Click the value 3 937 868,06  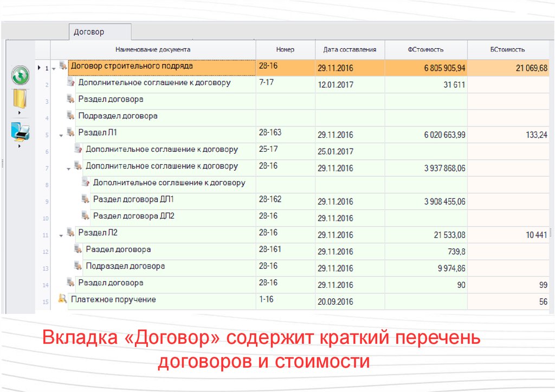click(444, 168)
